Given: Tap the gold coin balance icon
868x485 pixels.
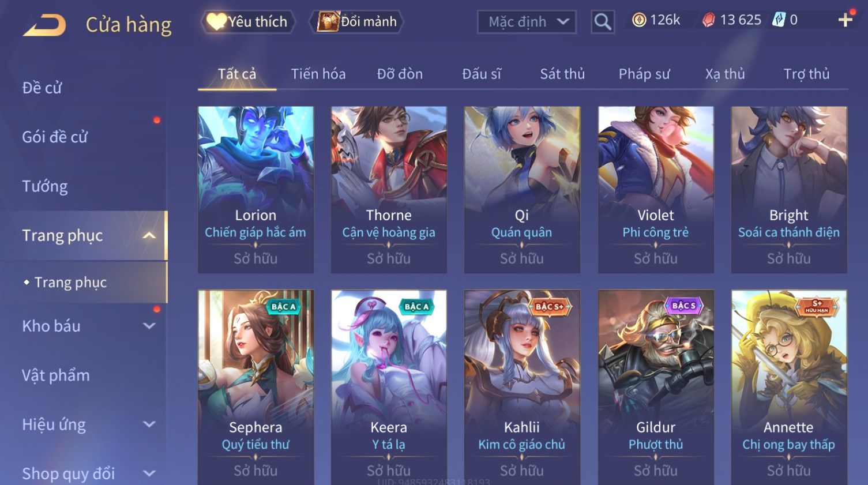Looking at the screenshot, I should (x=639, y=20).
